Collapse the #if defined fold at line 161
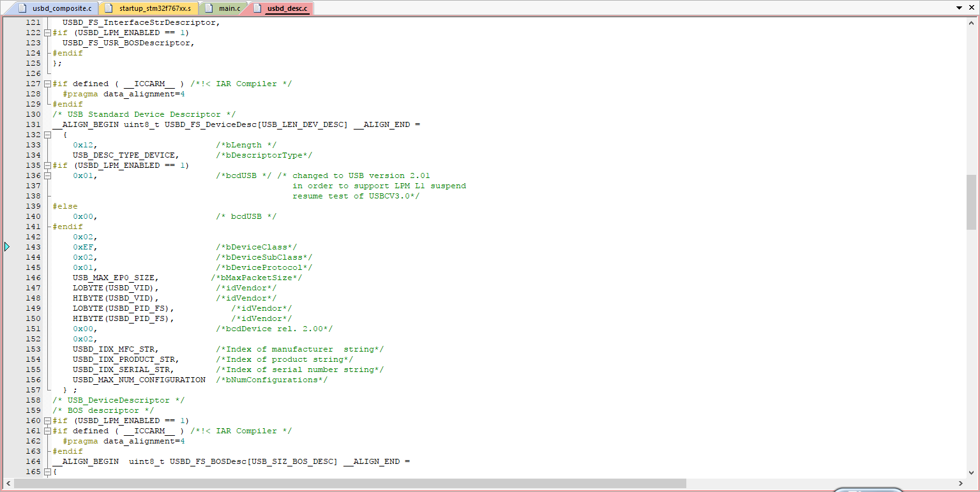980x492 pixels. [47, 431]
